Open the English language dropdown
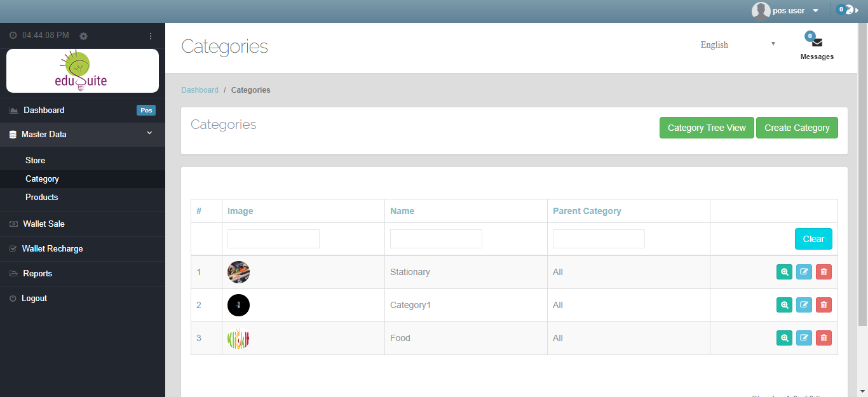868x397 pixels. click(x=737, y=44)
